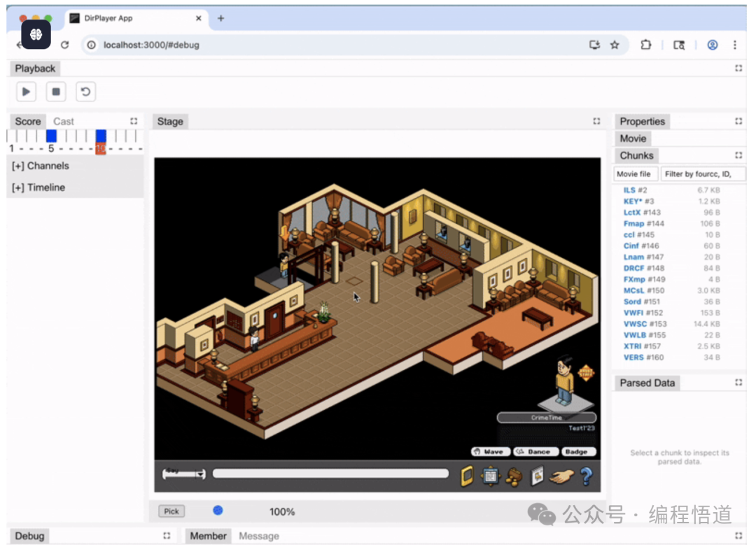Click the hand icon in game toolbar
Image resolution: width=756 pixels, height=545 pixels.
561,476
